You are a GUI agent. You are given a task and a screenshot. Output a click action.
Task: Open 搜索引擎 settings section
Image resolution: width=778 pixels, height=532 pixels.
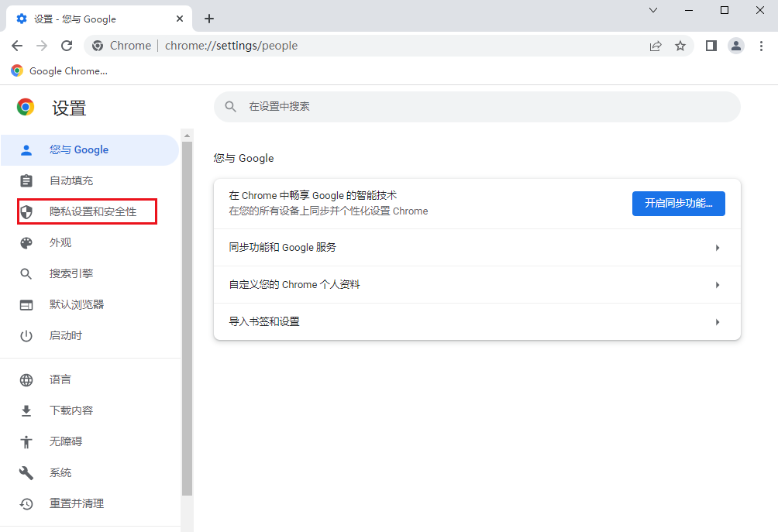click(x=89, y=273)
